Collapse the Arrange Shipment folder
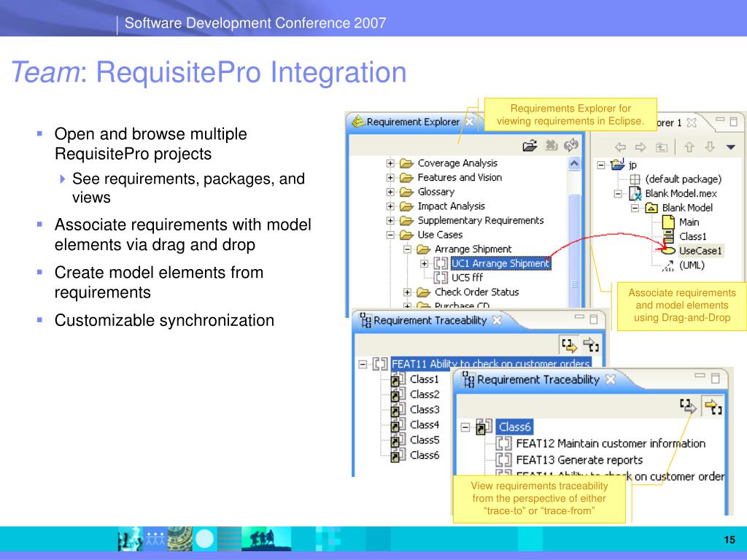 [x=407, y=249]
